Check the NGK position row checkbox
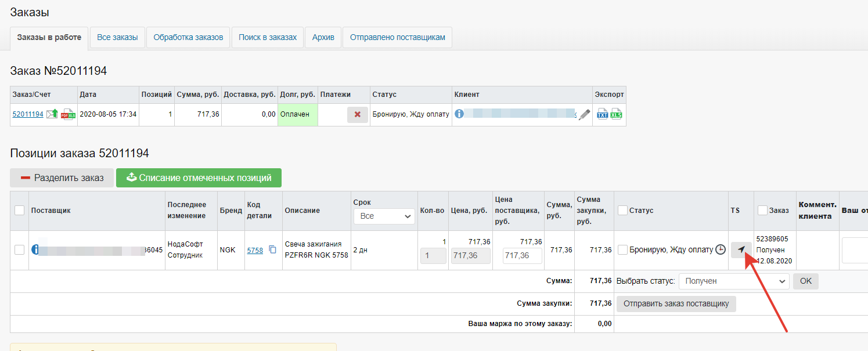 click(19, 249)
